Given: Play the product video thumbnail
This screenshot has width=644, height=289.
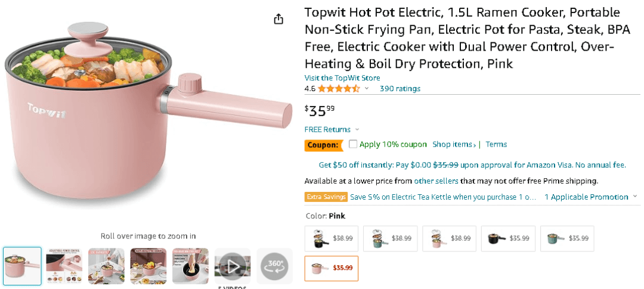Looking at the screenshot, I should pos(233,266).
